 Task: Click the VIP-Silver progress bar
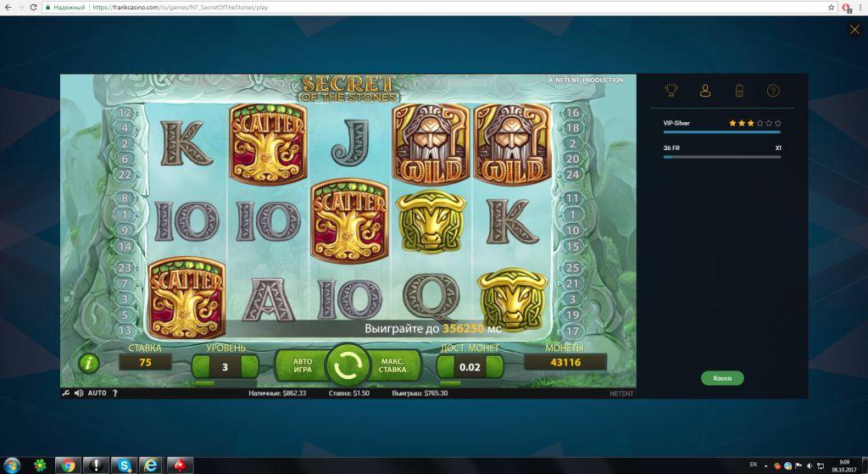(x=722, y=132)
